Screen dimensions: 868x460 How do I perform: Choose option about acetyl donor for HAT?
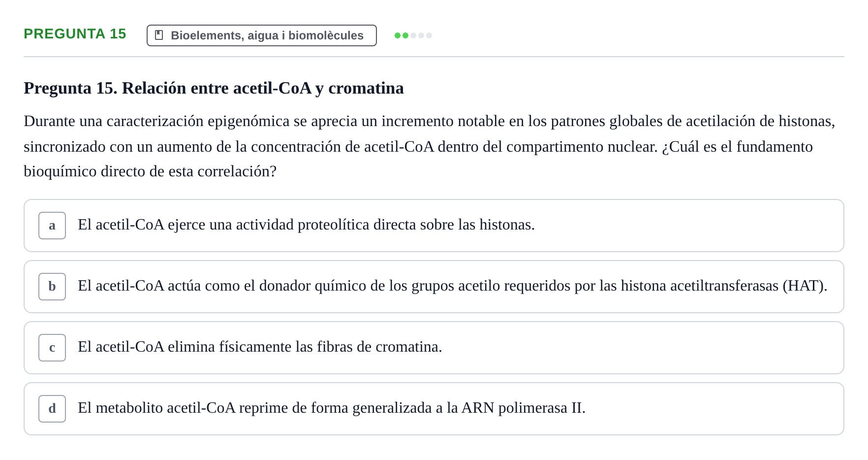tap(434, 287)
